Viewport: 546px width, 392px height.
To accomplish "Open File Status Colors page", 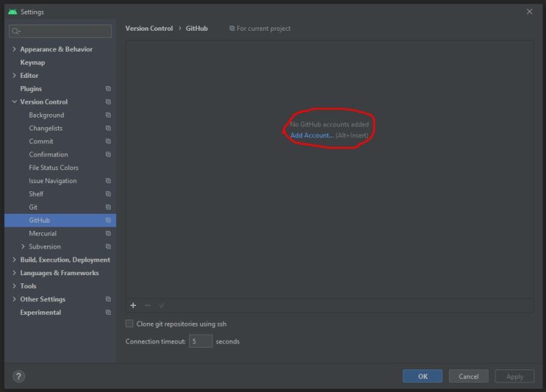I will [53, 168].
